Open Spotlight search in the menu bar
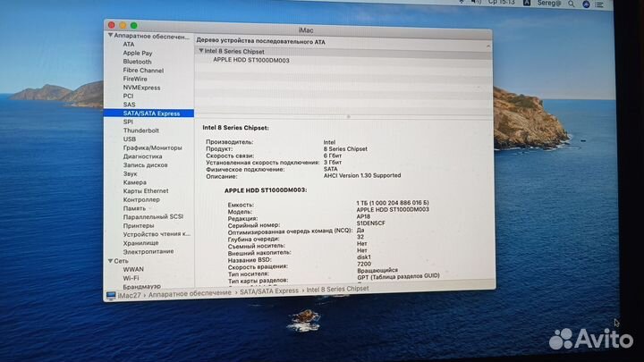The image size is (644, 362). click(572, 4)
